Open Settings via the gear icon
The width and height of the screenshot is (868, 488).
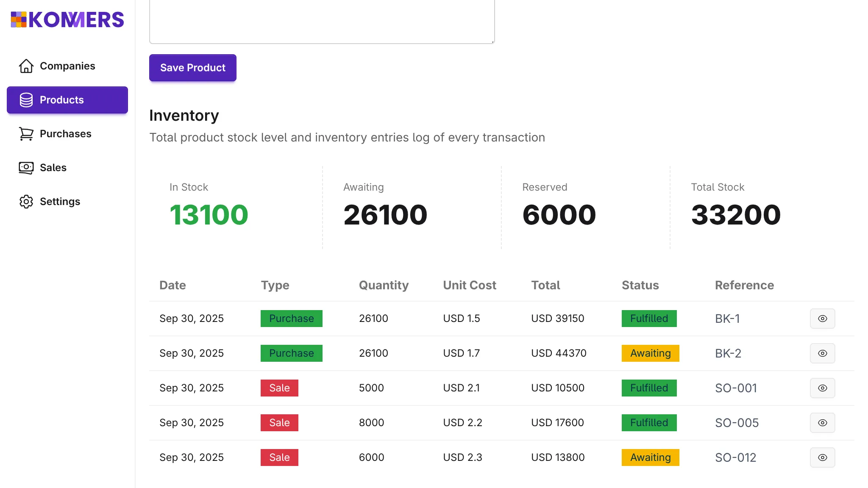26,202
